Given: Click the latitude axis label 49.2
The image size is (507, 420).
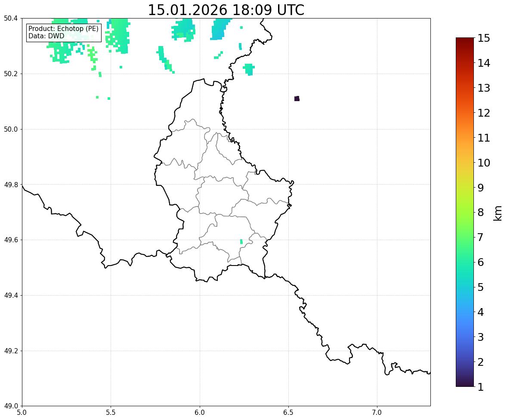Looking at the screenshot, I should pos(11,351).
